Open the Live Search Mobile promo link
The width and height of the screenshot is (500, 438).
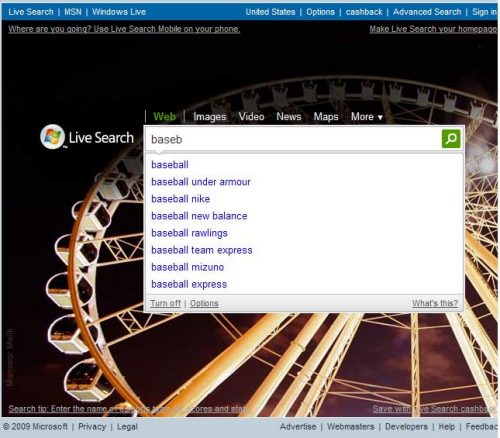point(124,29)
